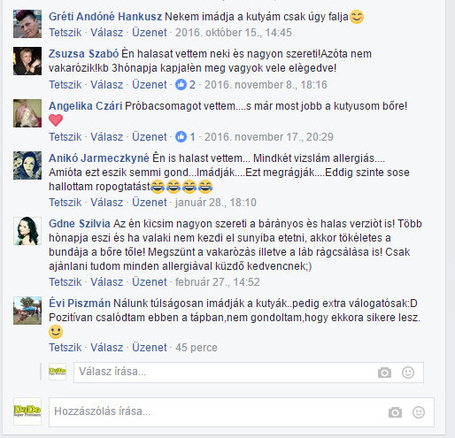Like Gréti Andóné Hankusz's comment via Tetszik
The image size is (455, 438).
(x=65, y=33)
